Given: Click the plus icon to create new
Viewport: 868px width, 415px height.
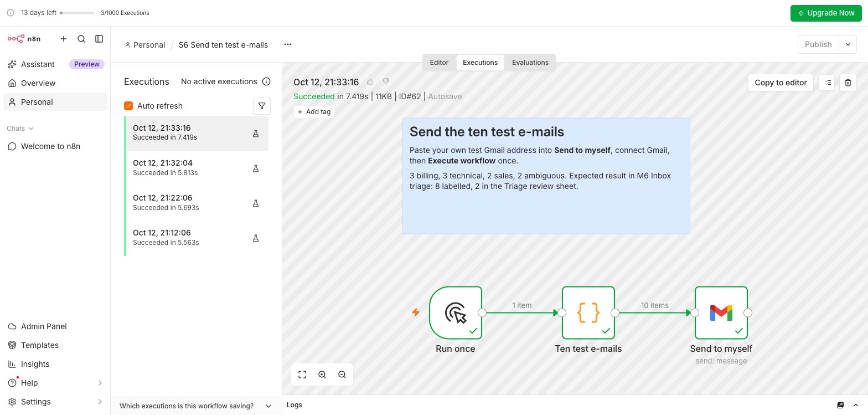Looking at the screenshot, I should click(x=64, y=39).
